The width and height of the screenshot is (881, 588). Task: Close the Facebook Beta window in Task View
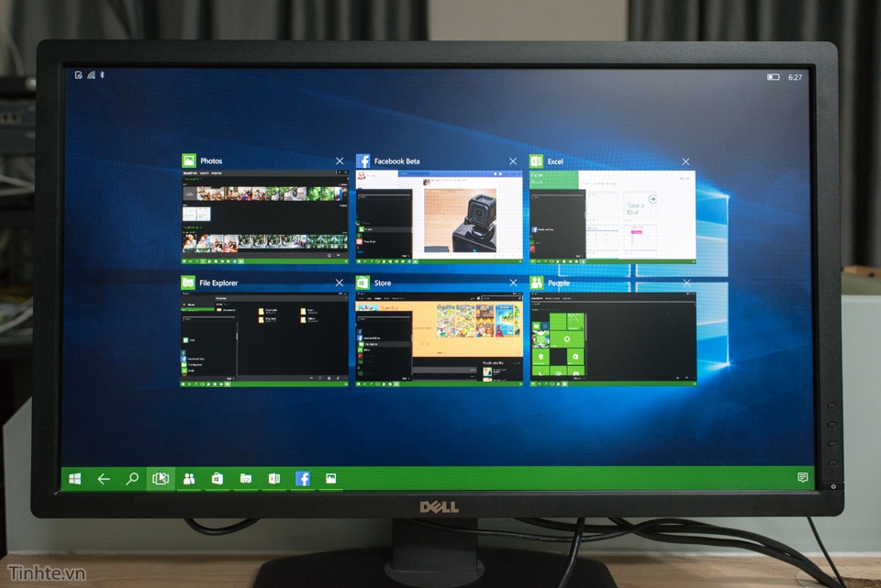513,161
